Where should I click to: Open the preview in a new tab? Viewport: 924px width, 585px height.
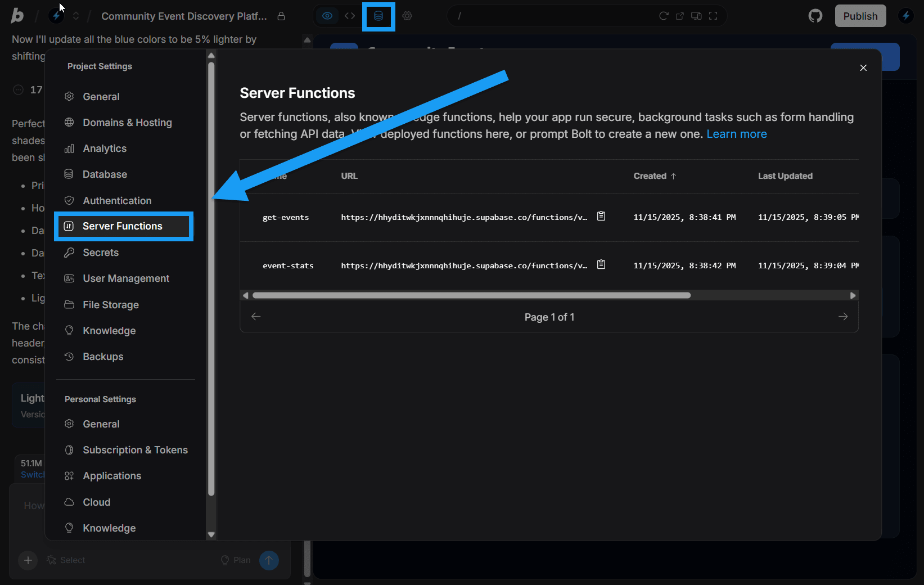tap(680, 16)
